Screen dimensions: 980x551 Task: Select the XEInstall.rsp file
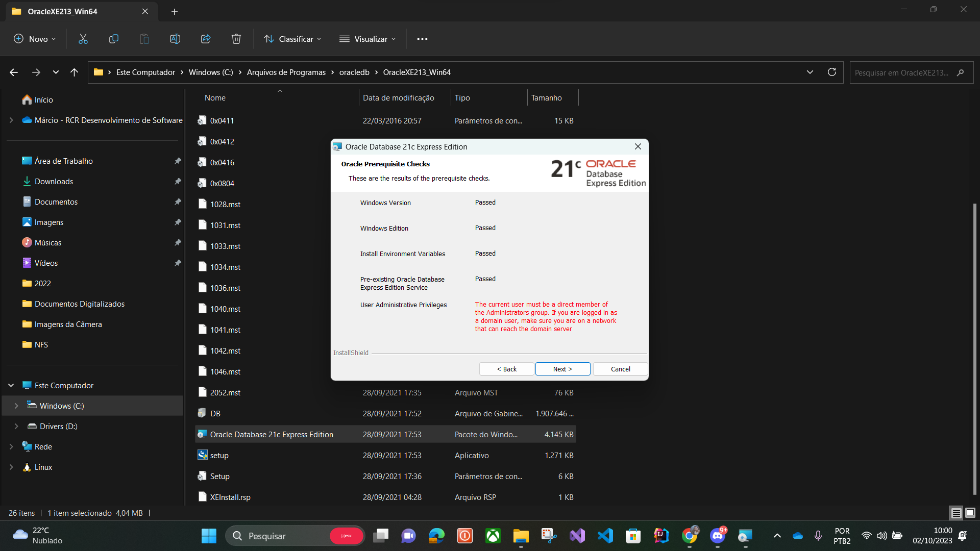coord(386,497)
